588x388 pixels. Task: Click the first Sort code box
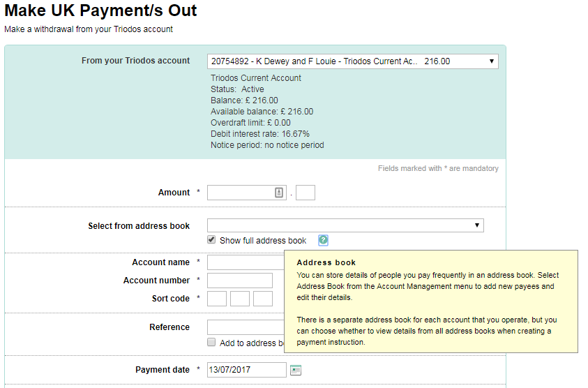tap(217, 299)
